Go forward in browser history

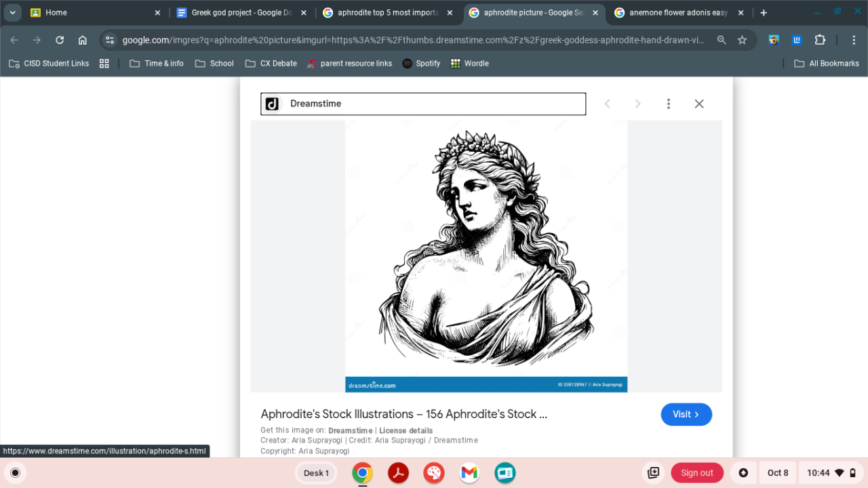click(37, 40)
